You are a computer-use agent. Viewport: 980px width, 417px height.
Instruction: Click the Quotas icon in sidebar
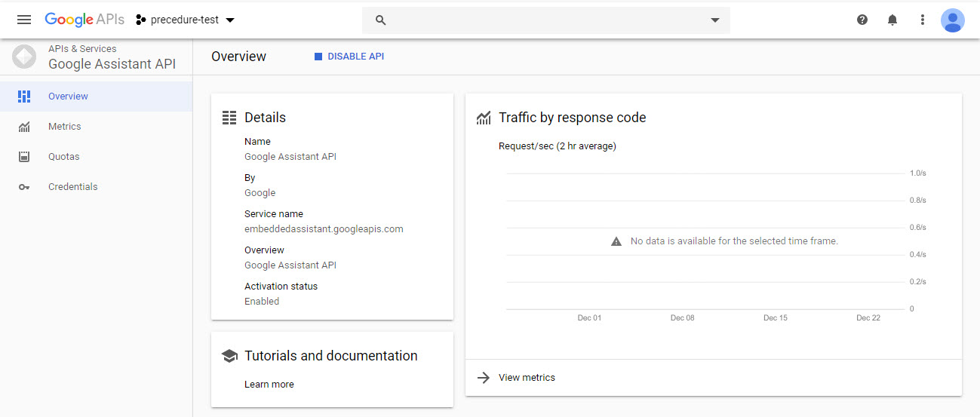[x=24, y=157]
